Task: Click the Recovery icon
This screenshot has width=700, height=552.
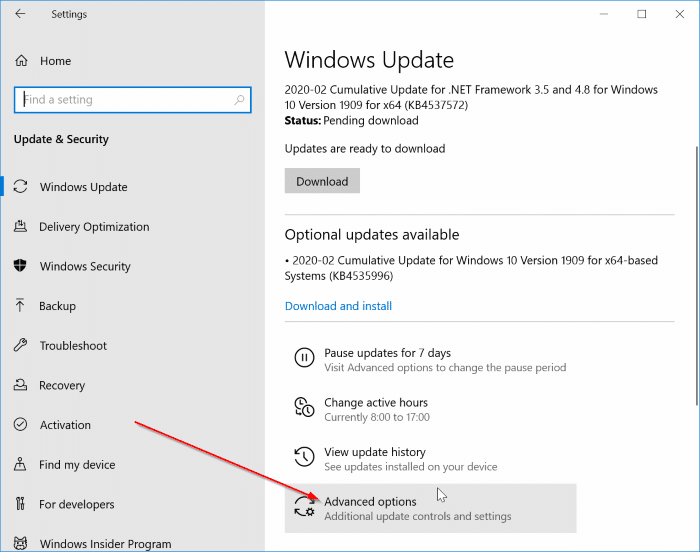Action: [x=21, y=385]
